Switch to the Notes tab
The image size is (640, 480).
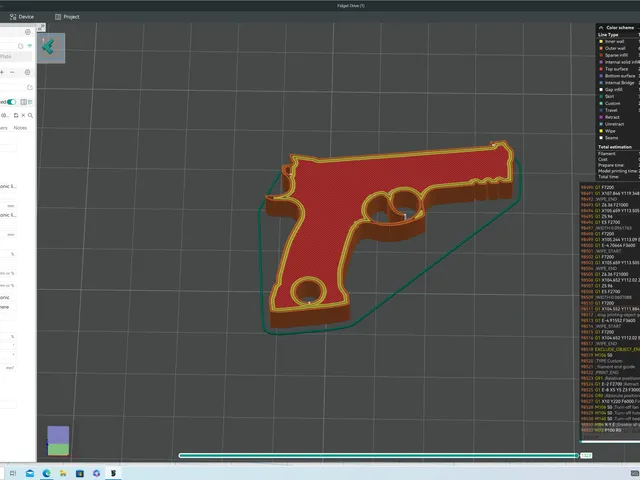tap(20, 128)
